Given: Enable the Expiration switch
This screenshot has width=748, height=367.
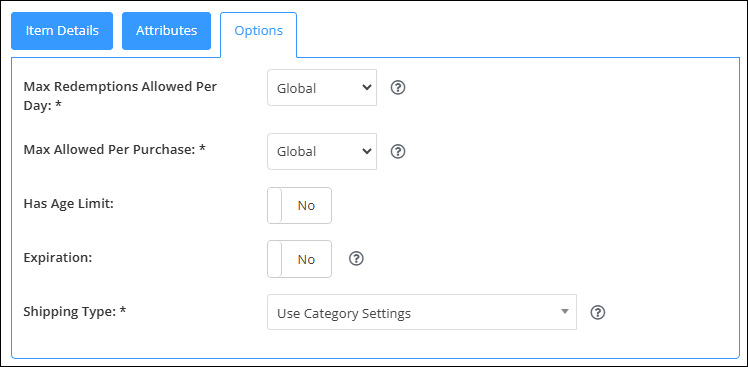Looking at the screenshot, I should (x=300, y=259).
